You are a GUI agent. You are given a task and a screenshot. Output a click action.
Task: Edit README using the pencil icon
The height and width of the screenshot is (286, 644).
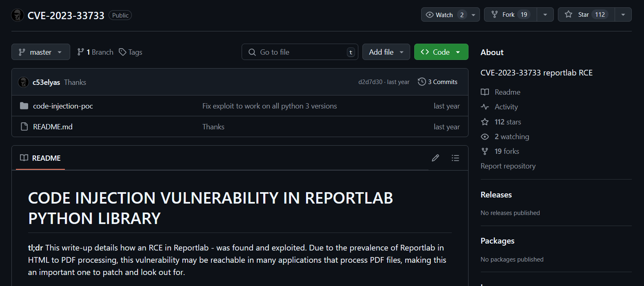(435, 158)
